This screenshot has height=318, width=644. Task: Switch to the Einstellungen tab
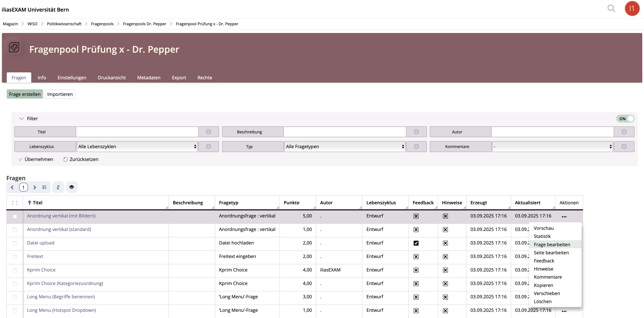[72, 78]
